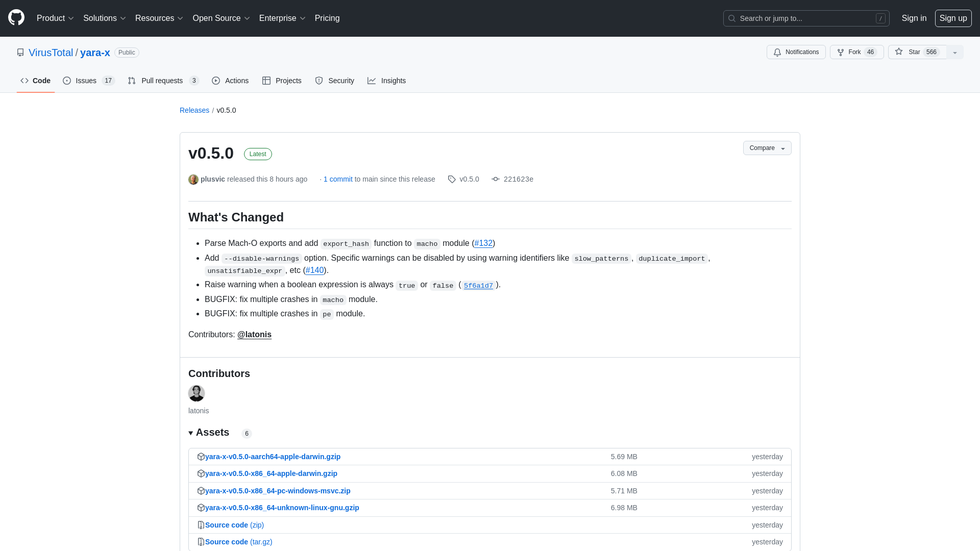Click the Projects tab icon

coord(266,80)
